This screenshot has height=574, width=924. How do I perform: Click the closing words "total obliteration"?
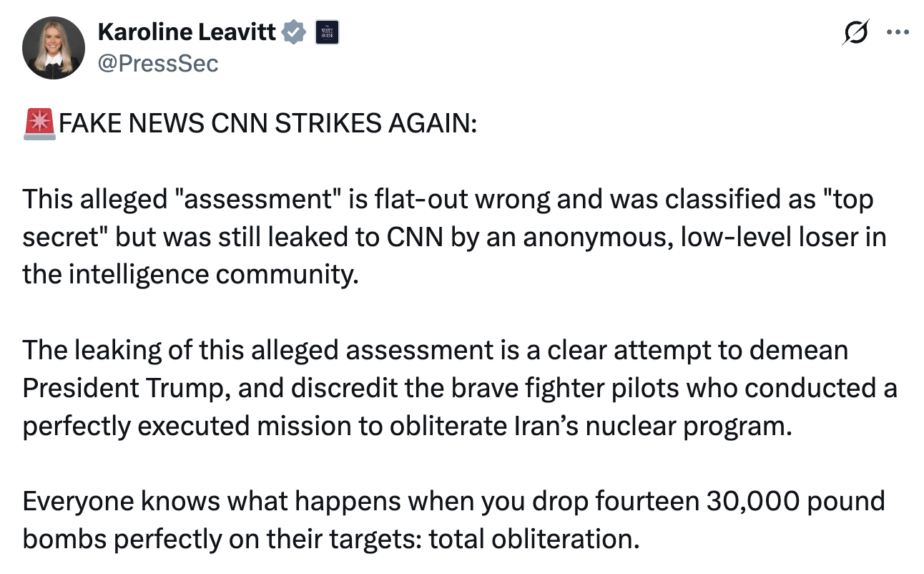pos(532,538)
